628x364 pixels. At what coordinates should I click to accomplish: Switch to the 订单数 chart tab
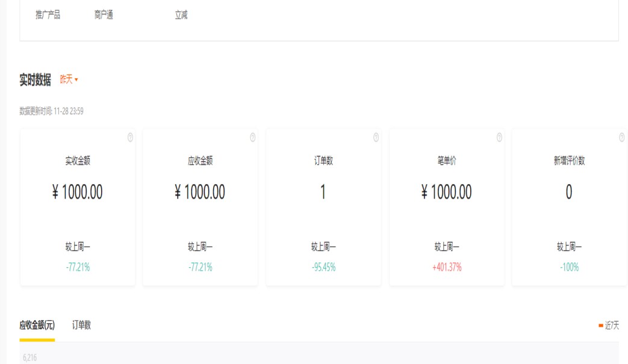pyautogui.click(x=81, y=325)
